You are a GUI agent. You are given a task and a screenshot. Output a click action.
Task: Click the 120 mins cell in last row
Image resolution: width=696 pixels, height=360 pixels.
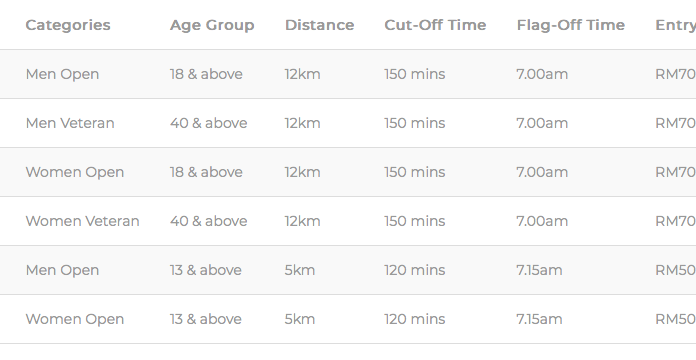click(x=415, y=319)
